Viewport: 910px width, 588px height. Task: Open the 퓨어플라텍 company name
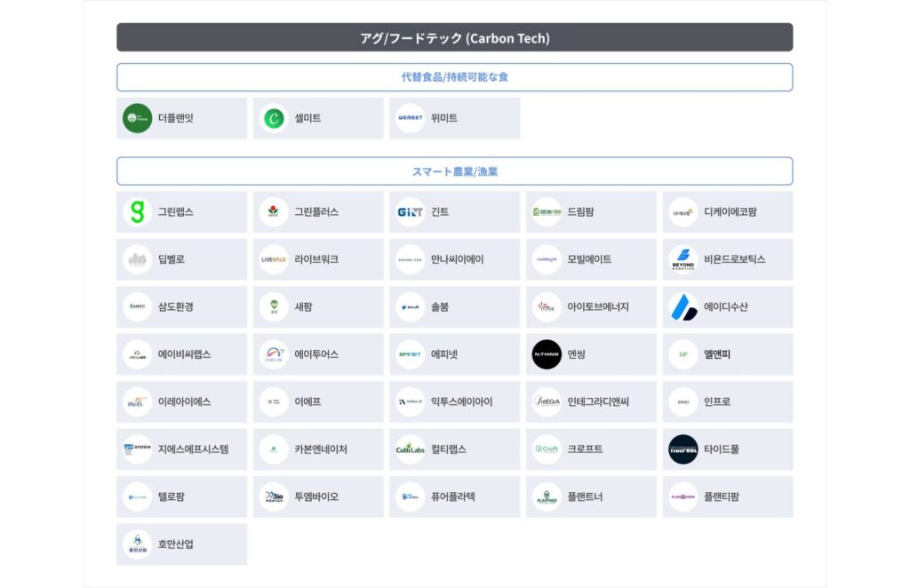(452, 497)
